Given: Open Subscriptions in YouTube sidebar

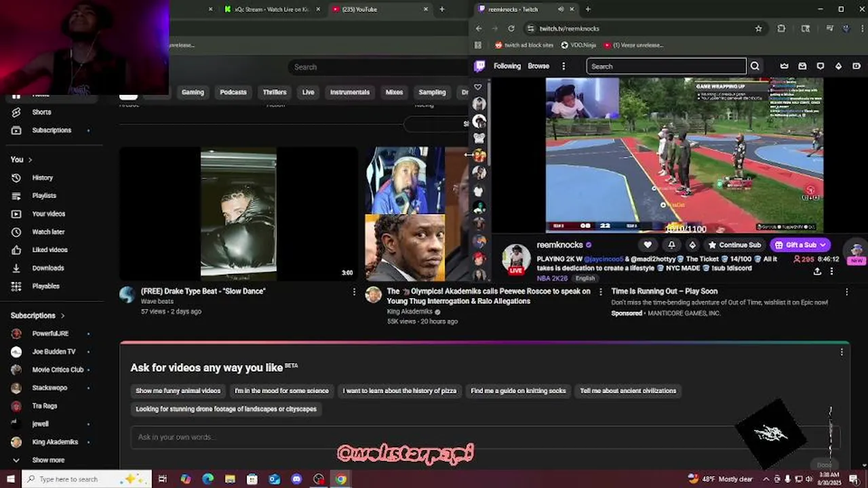Looking at the screenshot, I should click(x=51, y=130).
